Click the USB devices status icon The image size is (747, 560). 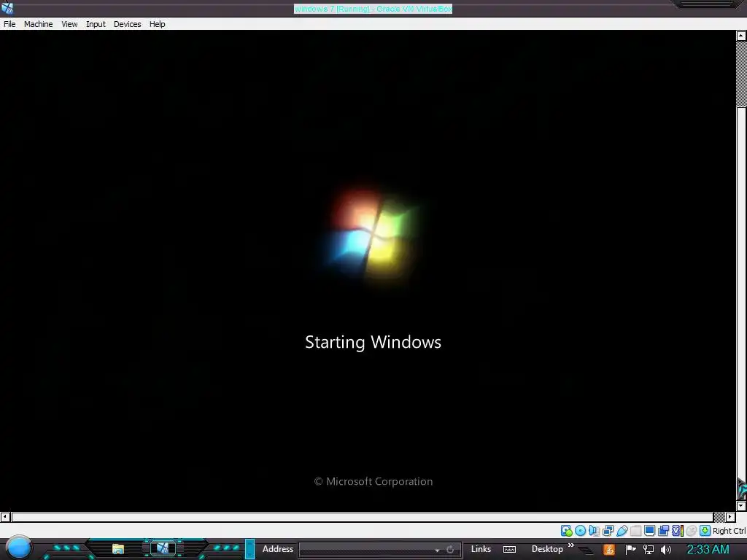point(622,531)
